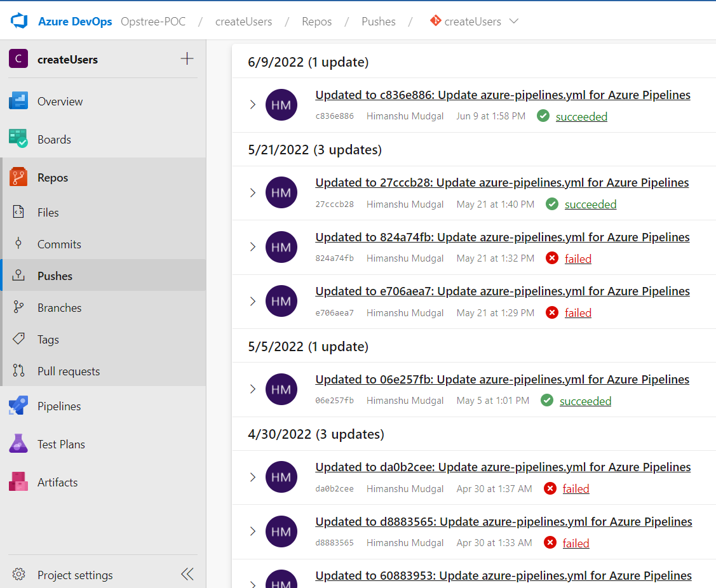Open Tags icon under Repos
The width and height of the screenshot is (716, 588).
pyautogui.click(x=18, y=338)
